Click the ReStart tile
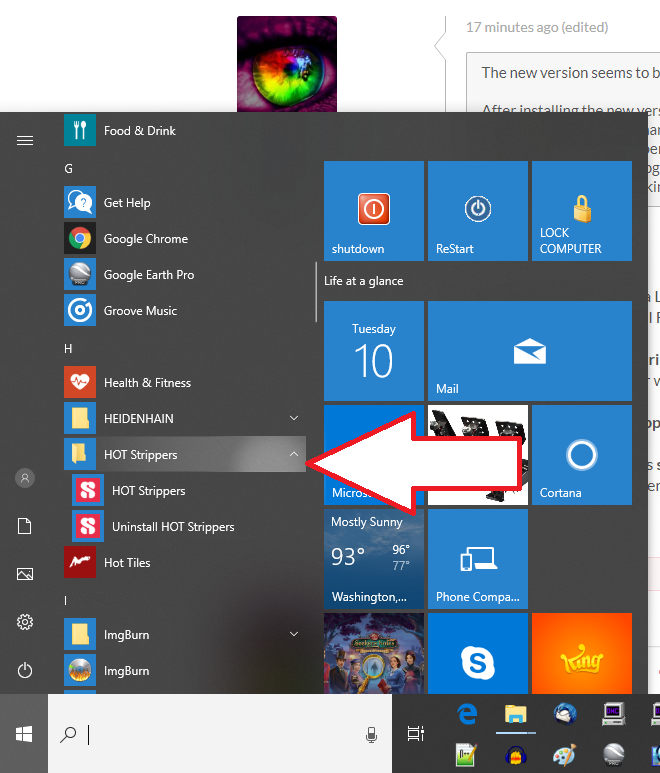The width and height of the screenshot is (660, 773). point(478,211)
